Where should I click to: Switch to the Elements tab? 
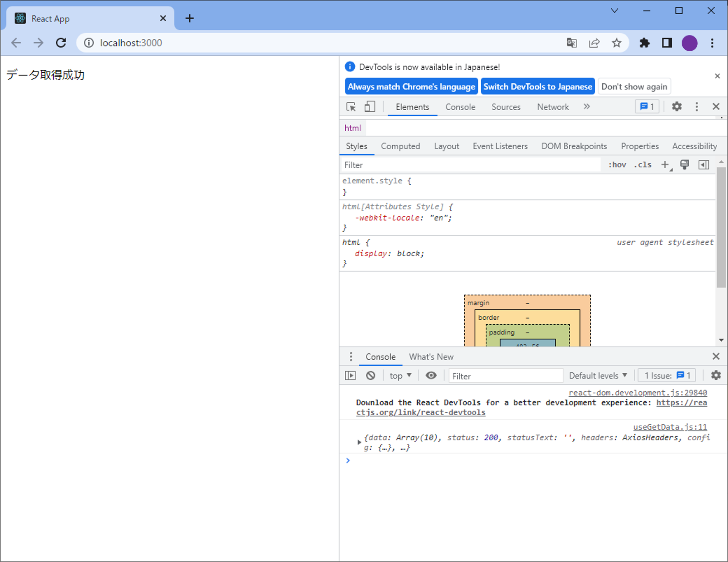(x=412, y=107)
